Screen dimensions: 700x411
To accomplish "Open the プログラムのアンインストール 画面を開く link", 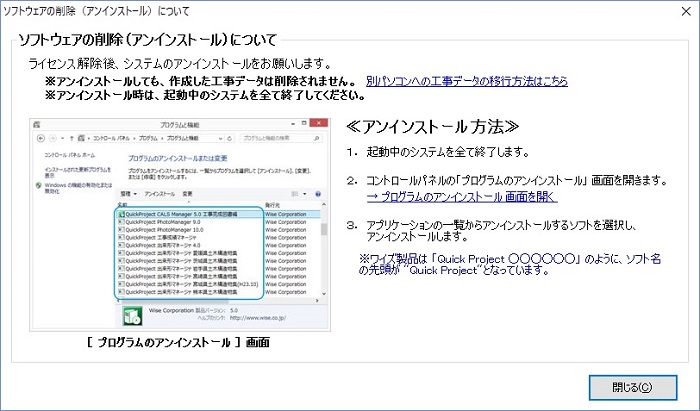I will [x=462, y=197].
